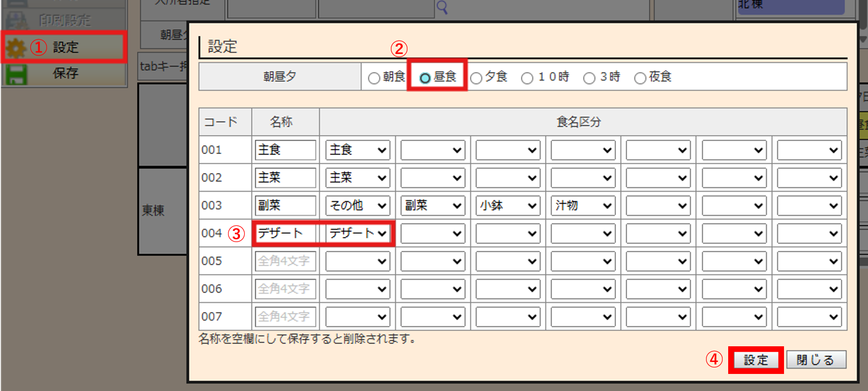Screen dimensions: 868x391
Task: Pick the 3時 radio option
Action: [x=589, y=78]
